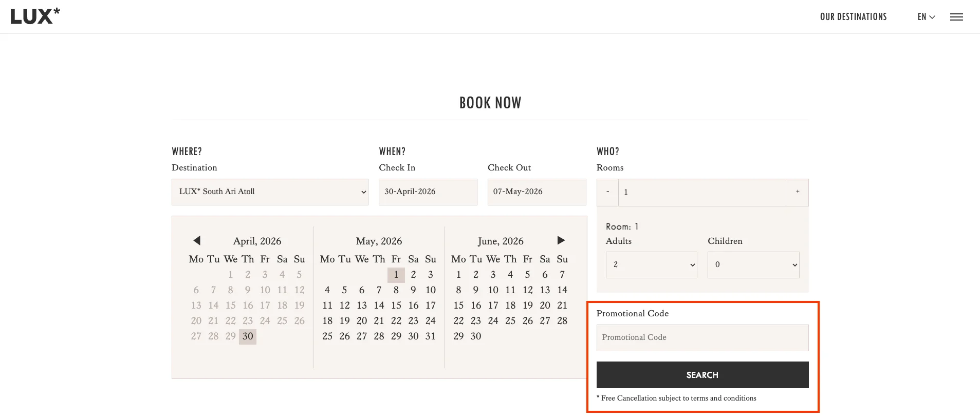980x418 pixels.
Task: Expand the EN language selector
Action: coord(926,17)
